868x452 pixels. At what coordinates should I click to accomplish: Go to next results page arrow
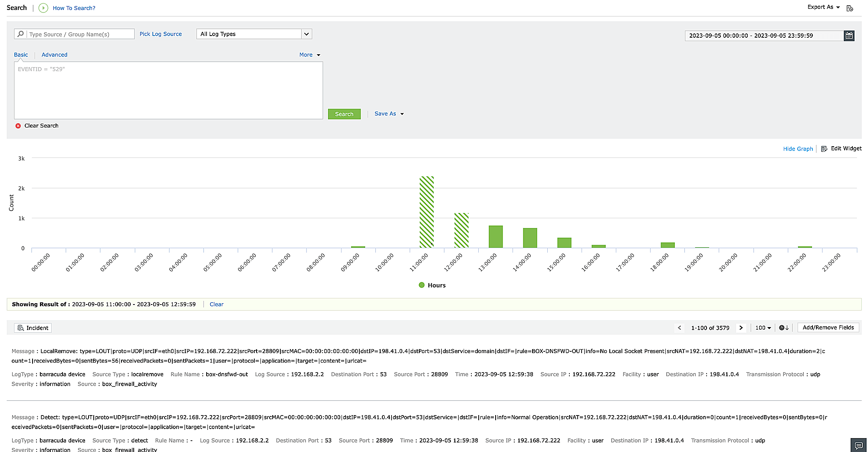pyautogui.click(x=741, y=328)
